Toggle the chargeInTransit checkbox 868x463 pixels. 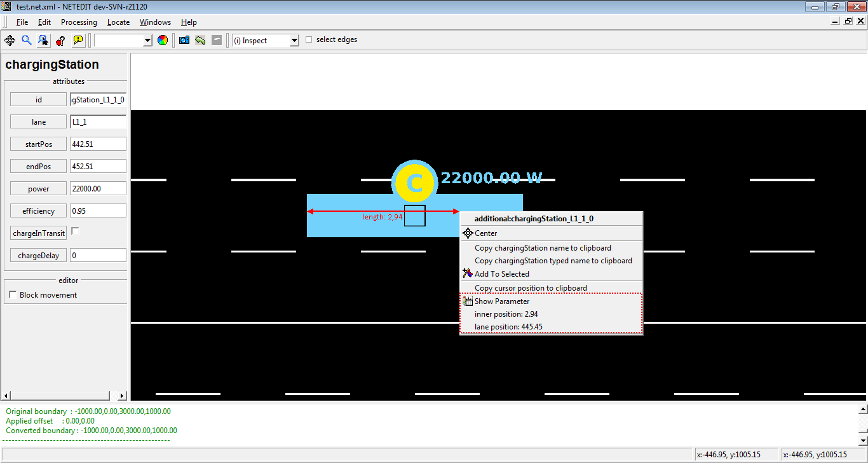point(76,231)
